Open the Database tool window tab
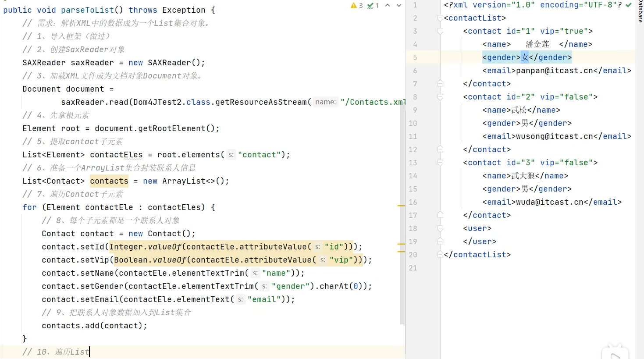Viewport: 644px width, 359px height. [640, 11]
